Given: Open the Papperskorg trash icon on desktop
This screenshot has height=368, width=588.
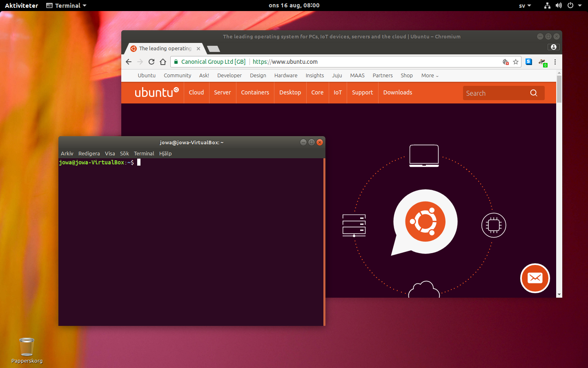Looking at the screenshot, I should (x=27, y=350).
